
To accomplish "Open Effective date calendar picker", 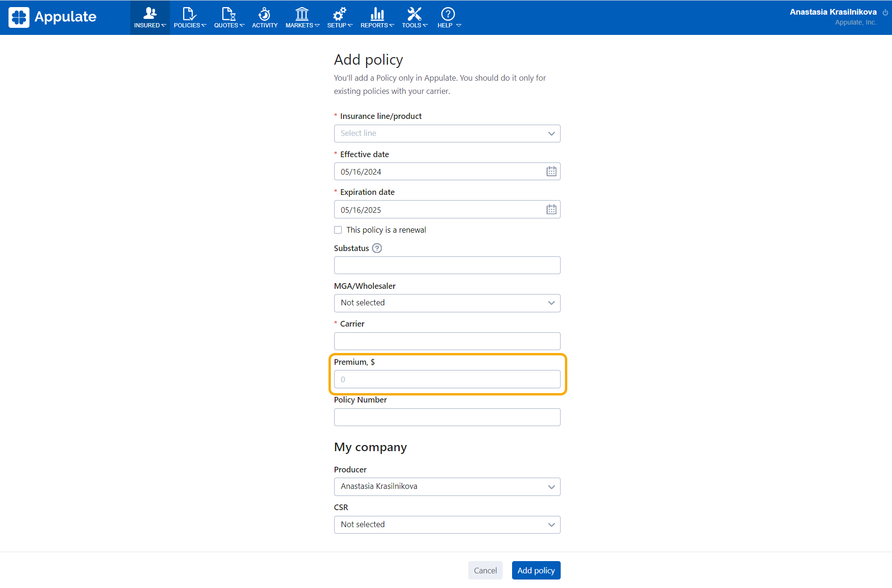I will [551, 172].
